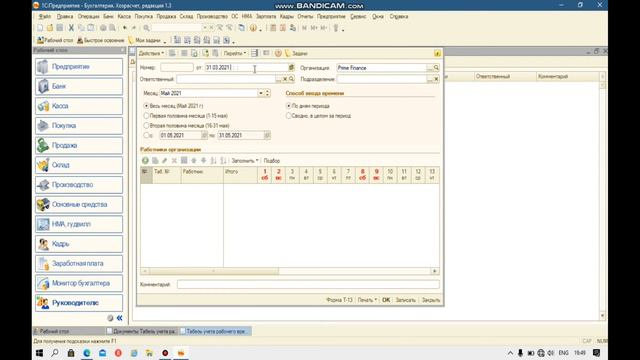The image size is (640, 360).
Task: Switch to the Рабочий стол bottom tab
Action: click(x=68, y=331)
